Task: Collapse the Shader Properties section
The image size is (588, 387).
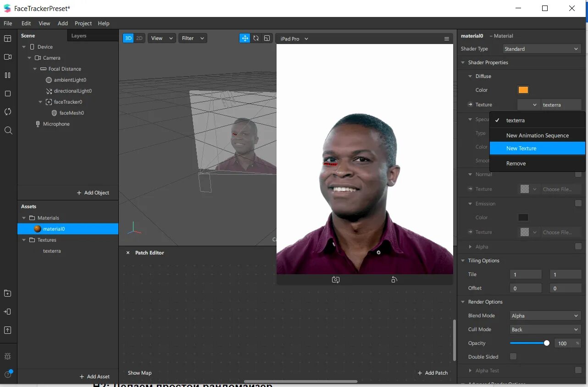Action: pos(463,62)
